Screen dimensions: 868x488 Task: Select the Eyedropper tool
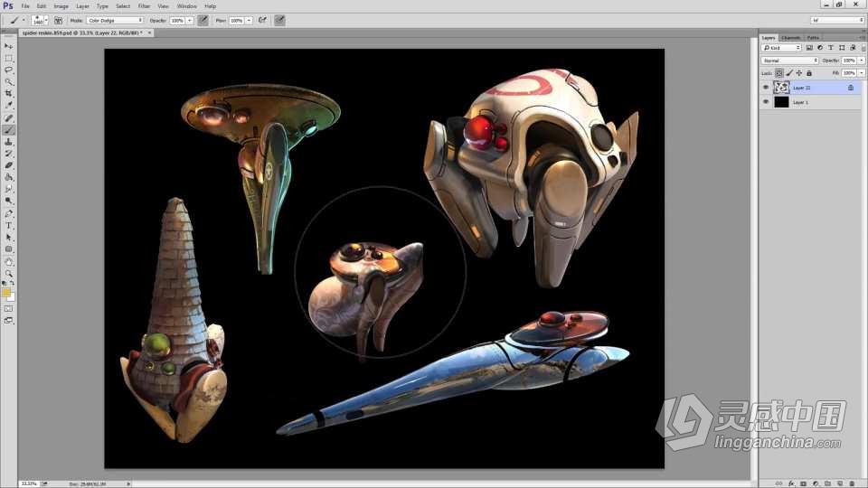pyautogui.click(x=8, y=105)
